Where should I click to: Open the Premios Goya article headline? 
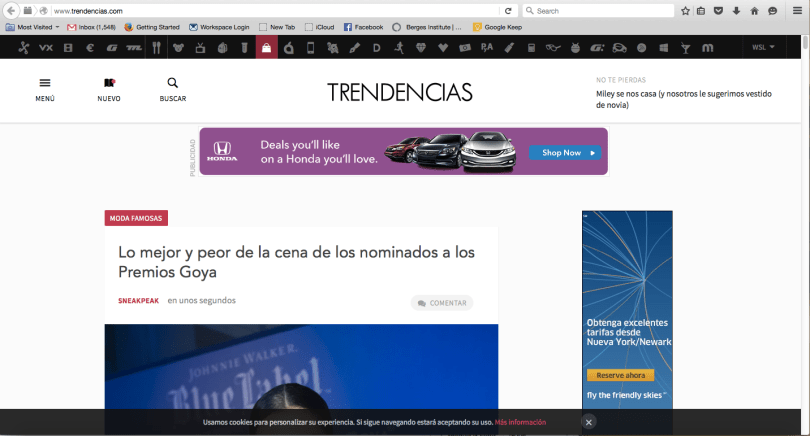(297, 262)
